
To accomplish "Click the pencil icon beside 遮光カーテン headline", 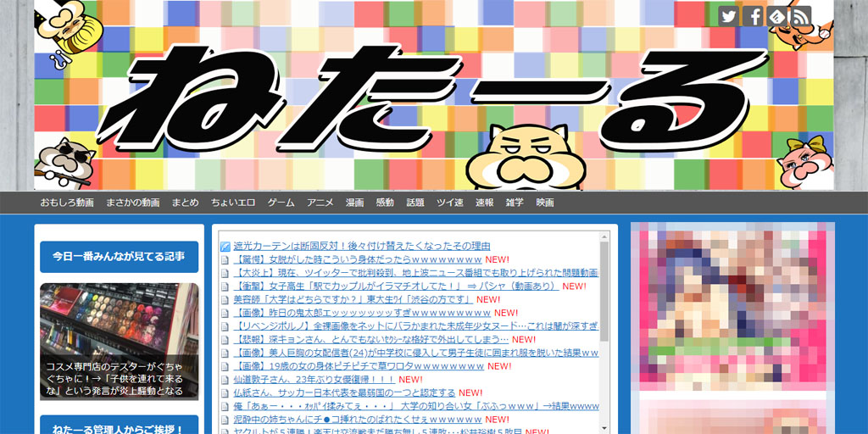I will point(225,247).
